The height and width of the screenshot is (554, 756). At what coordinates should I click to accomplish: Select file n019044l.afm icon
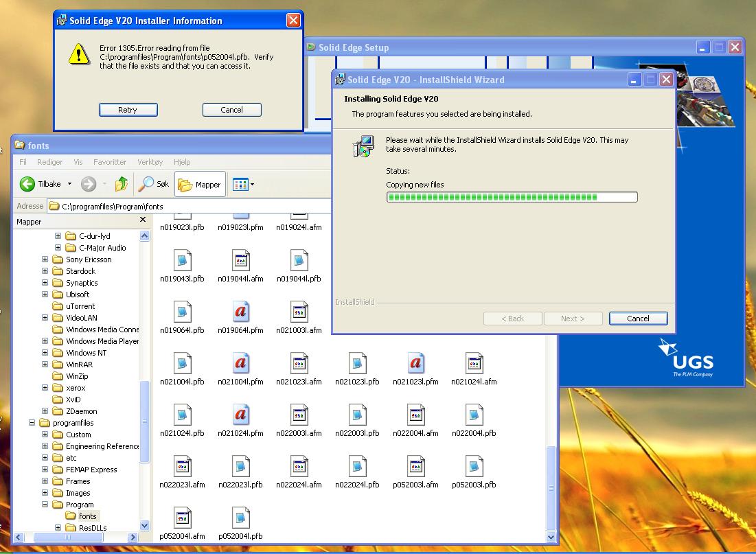click(240, 260)
